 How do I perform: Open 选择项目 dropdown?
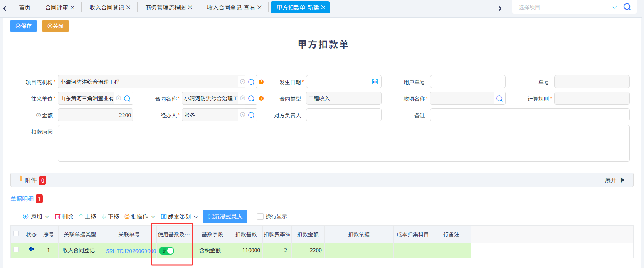click(x=614, y=7)
